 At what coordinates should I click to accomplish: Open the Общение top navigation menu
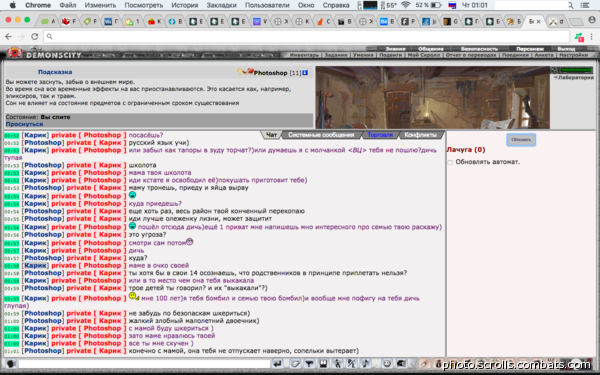pos(430,49)
